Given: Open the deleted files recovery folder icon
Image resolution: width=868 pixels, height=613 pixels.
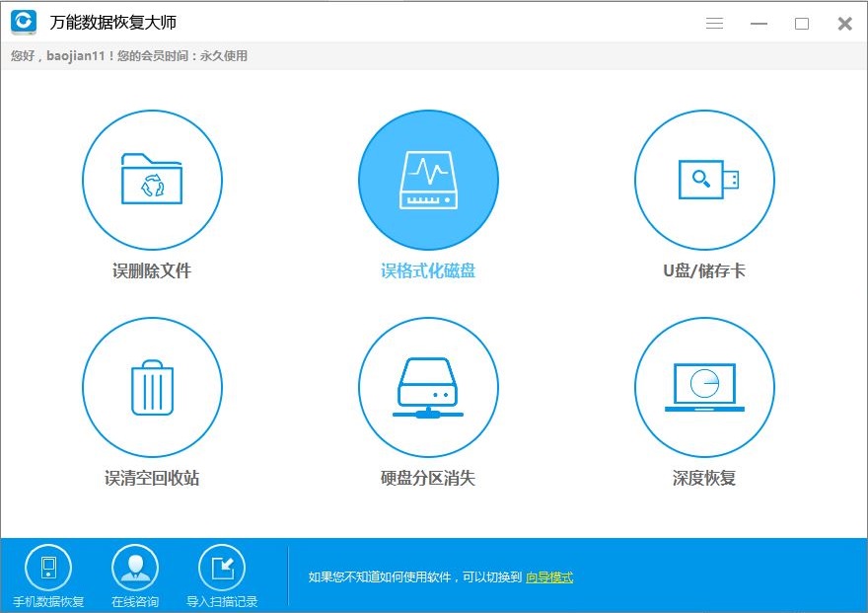Looking at the screenshot, I should 152,180.
